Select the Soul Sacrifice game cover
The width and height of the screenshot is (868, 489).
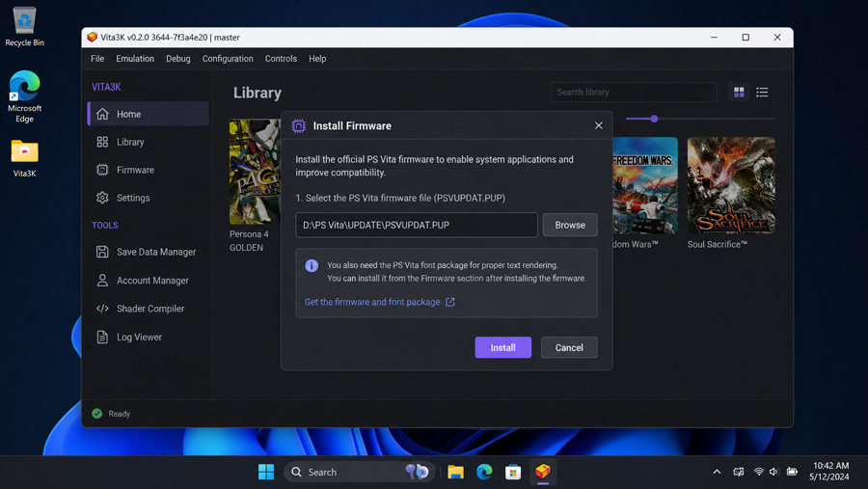(731, 185)
